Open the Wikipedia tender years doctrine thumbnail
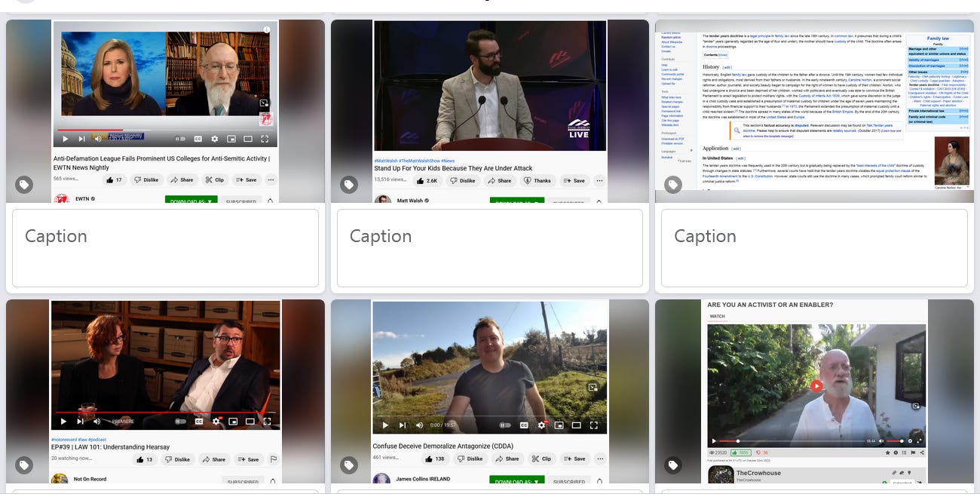Viewport: 980px width, 500px height. [814, 111]
